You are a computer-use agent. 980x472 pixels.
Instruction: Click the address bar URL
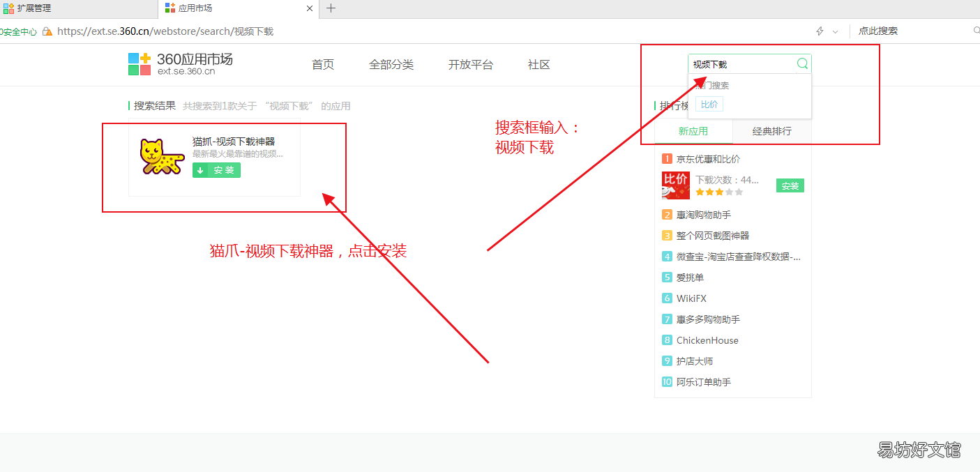click(x=165, y=31)
